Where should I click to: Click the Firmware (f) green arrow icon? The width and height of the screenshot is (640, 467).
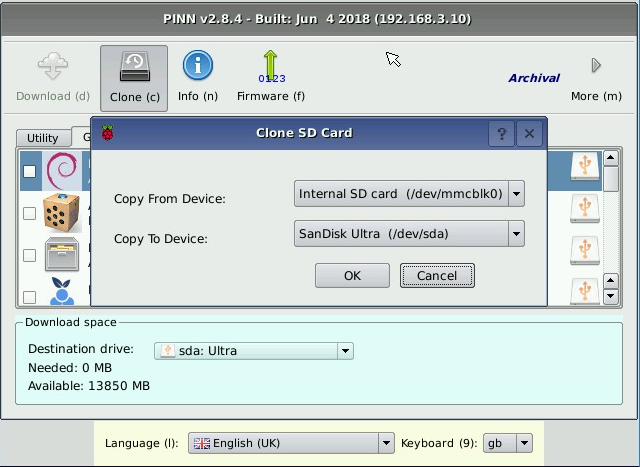point(271,66)
